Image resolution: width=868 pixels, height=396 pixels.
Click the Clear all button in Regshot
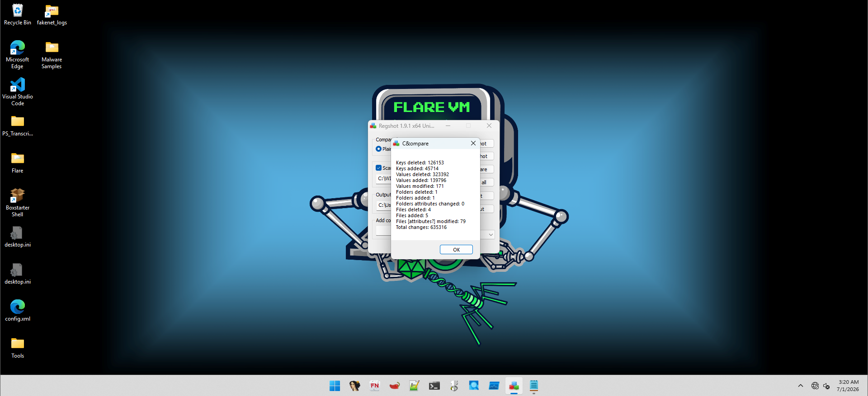[486, 182]
